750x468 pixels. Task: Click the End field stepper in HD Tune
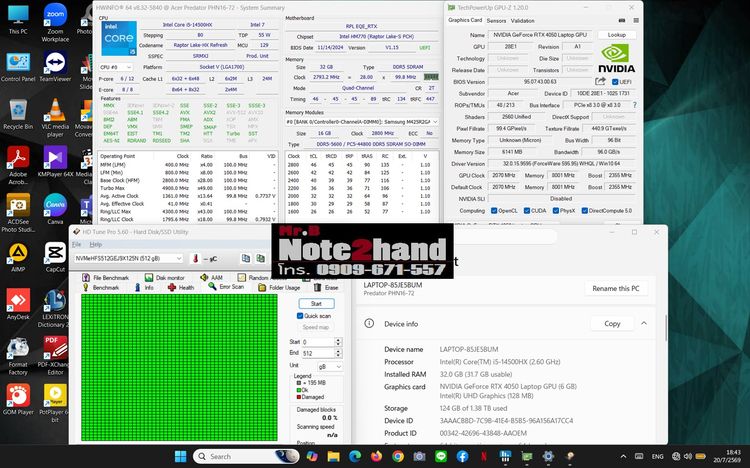pyautogui.click(x=338, y=353)
